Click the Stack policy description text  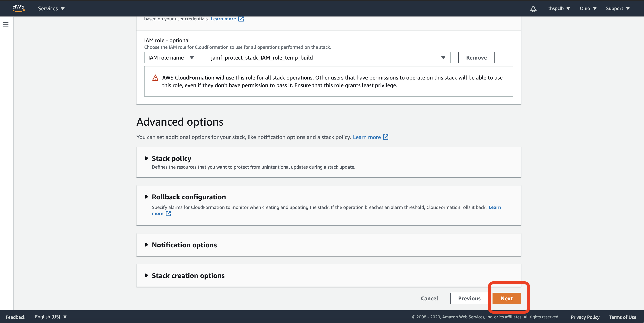tap(253, 167)
